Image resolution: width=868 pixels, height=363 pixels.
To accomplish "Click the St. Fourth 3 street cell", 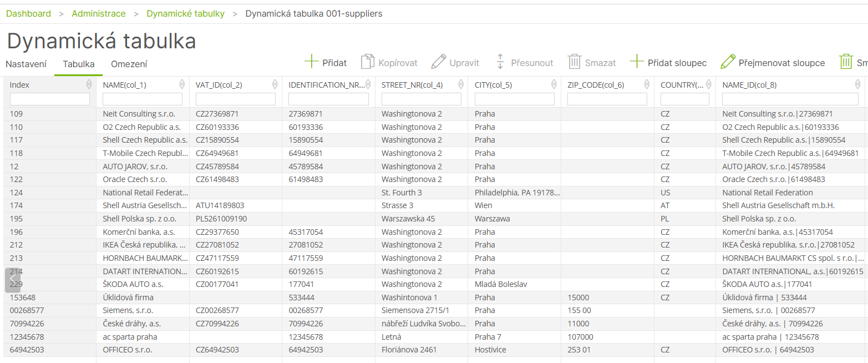I will point(422,193).
